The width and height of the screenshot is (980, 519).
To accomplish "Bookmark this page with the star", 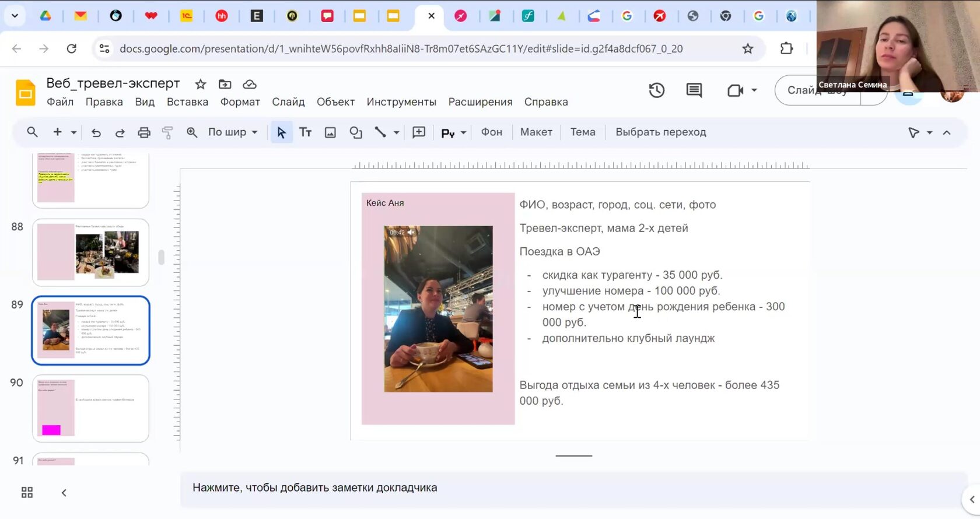I will [x=748, y=49].
